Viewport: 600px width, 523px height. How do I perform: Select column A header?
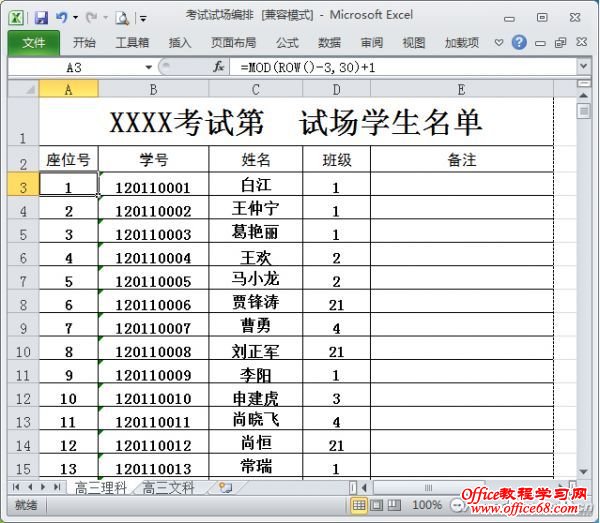point(68,89)
